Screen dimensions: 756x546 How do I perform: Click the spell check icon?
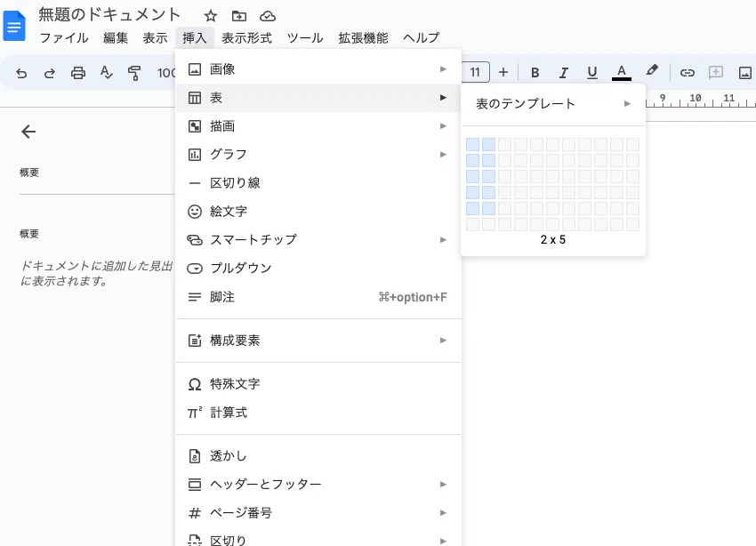tap(107, 73)
